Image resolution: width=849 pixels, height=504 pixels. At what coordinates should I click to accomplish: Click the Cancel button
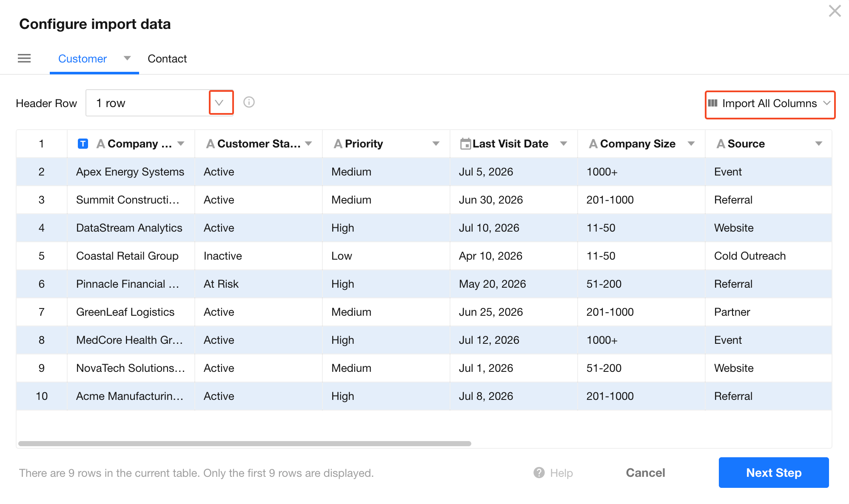point(645,473)
